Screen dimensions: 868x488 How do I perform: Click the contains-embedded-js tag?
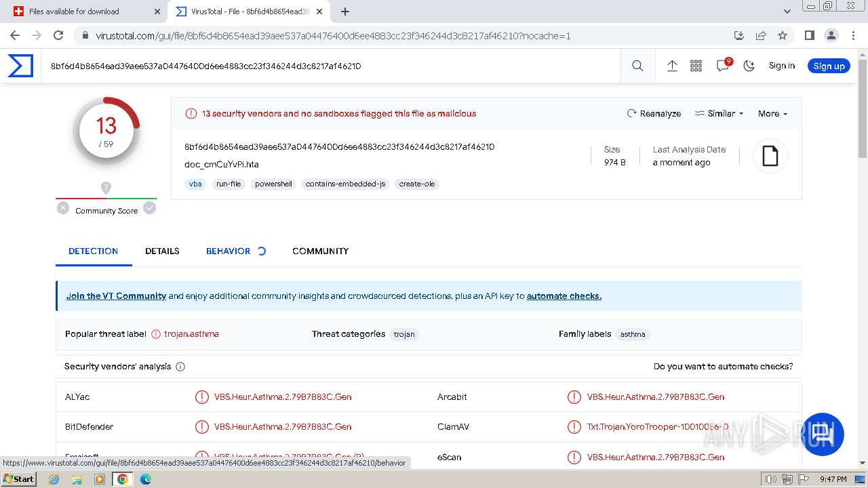click(345, 184)
